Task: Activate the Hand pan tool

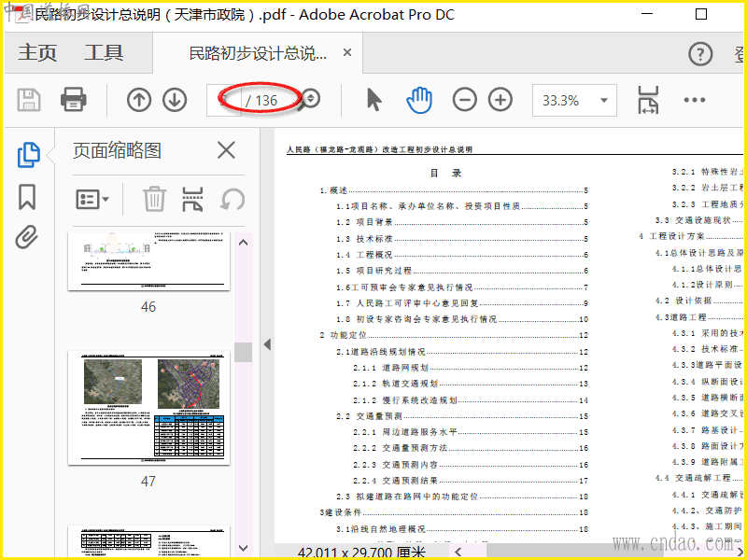Action: pyautogui.click(x=419, y=100)
